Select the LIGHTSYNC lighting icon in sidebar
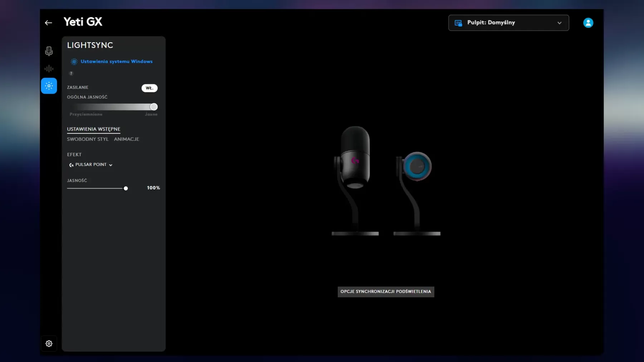 click(x=49, y=86)
